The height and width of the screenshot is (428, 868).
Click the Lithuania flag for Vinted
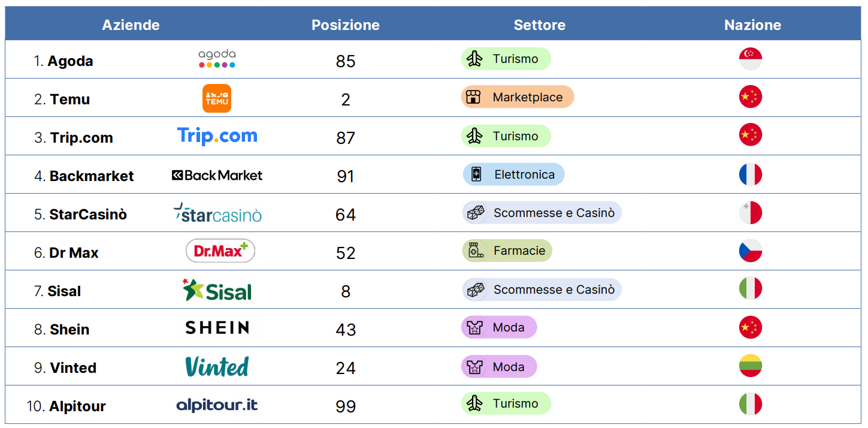tap(751, 366)
